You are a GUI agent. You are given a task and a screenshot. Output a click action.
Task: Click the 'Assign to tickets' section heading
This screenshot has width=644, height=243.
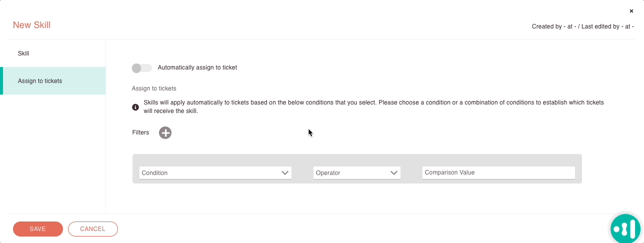point(154,88)
